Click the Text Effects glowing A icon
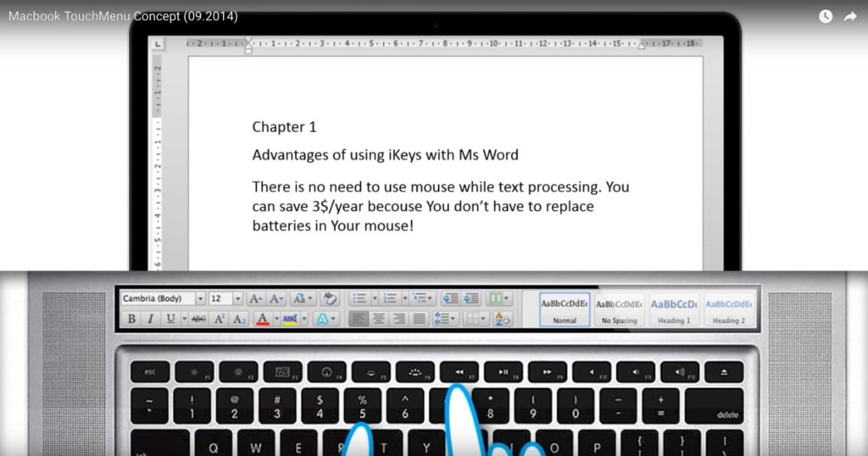 (325, 319)
